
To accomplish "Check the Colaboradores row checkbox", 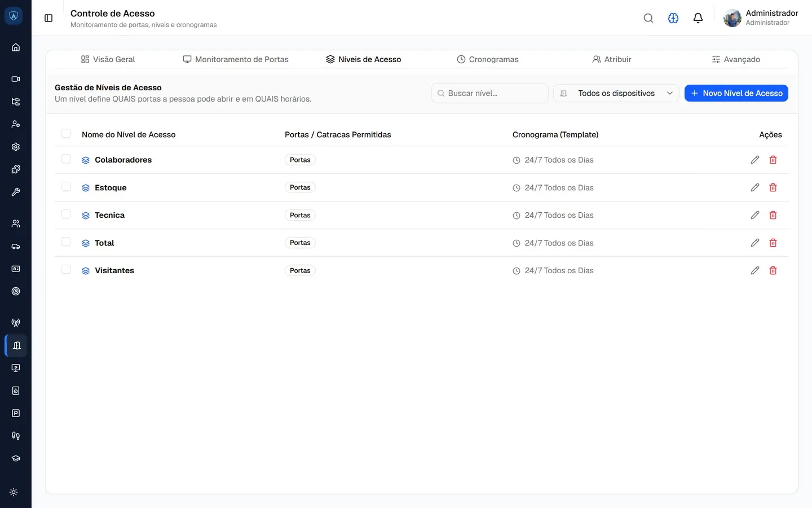I will 66,159.
